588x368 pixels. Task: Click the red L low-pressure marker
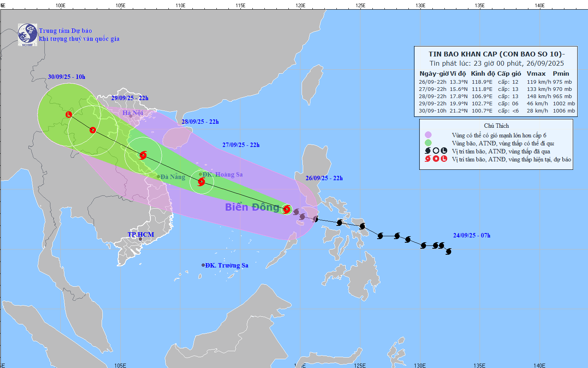(69, 115)
